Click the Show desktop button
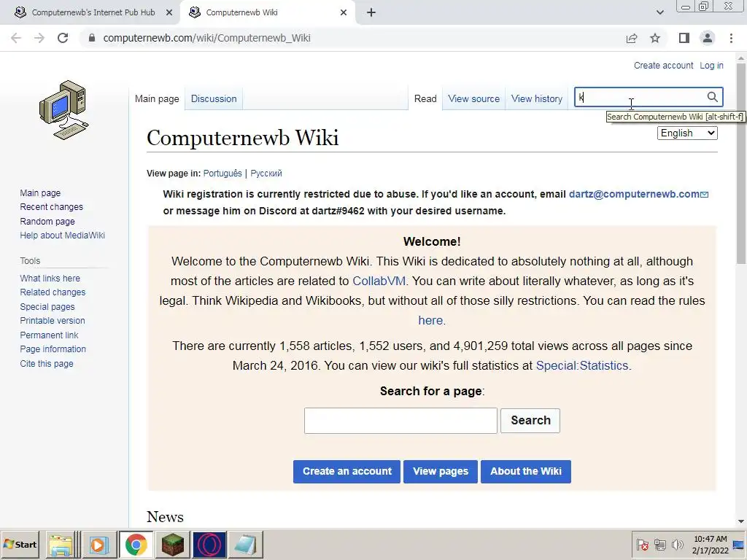This screenshot has width=747, height=560. tap(739, 545)
